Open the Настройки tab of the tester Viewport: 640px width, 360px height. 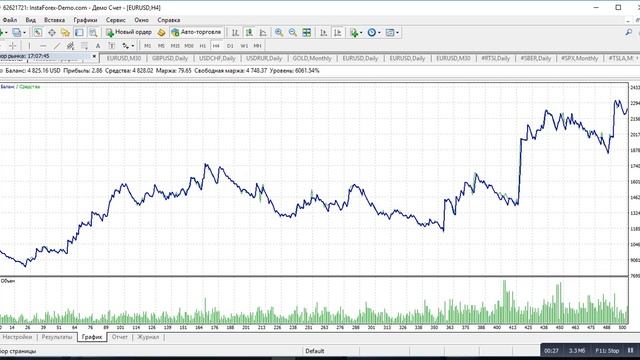[17, 337]
